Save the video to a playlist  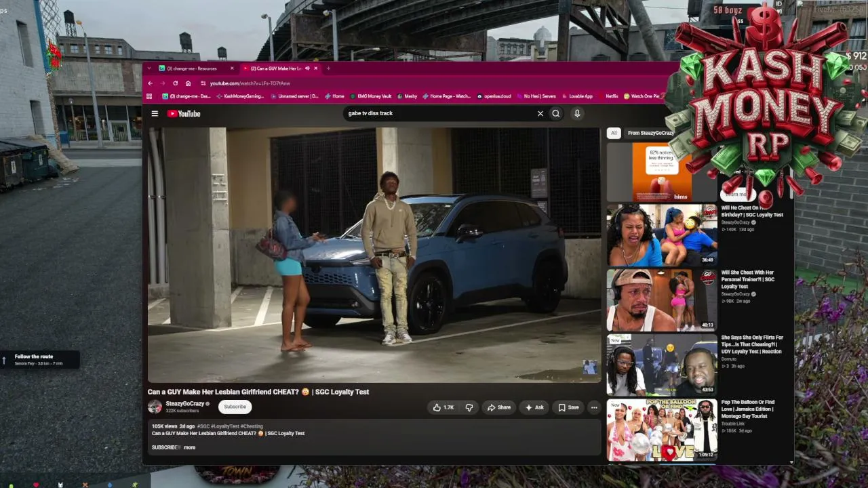[568, 407]
